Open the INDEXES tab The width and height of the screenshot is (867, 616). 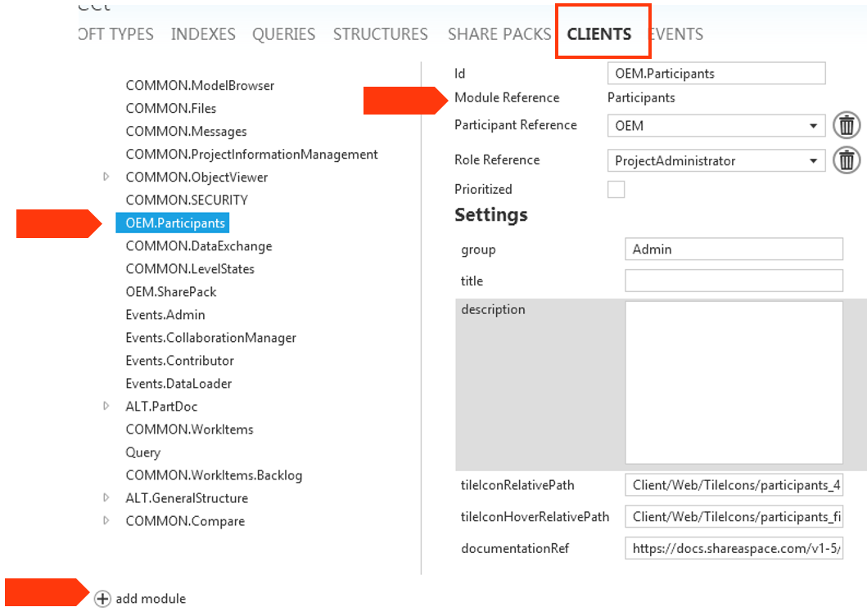[203, 34]
